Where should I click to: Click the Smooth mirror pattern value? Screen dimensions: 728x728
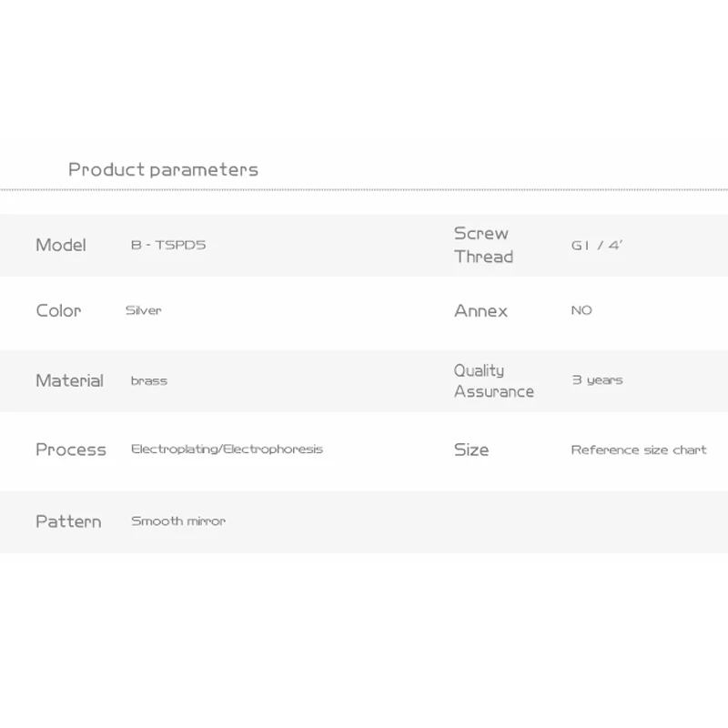[178, 521]
